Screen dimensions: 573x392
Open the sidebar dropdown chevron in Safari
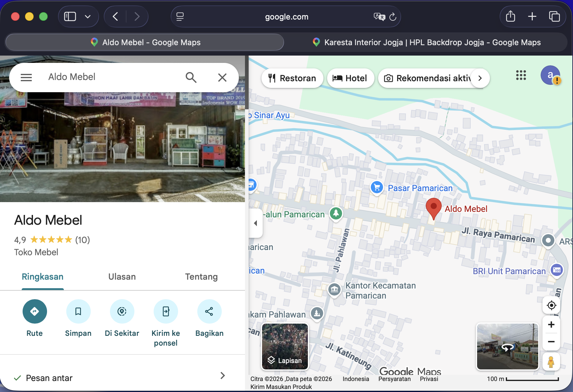point(88,16)
